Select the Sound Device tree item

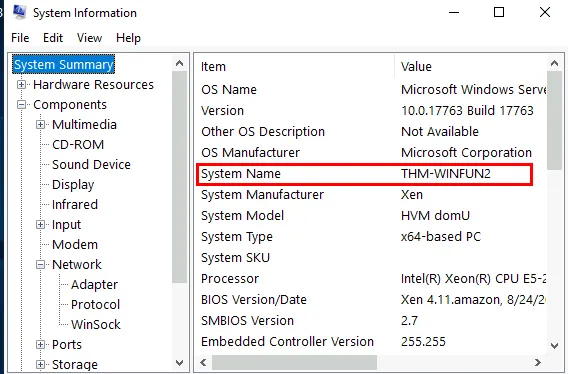tap(91, 165)
